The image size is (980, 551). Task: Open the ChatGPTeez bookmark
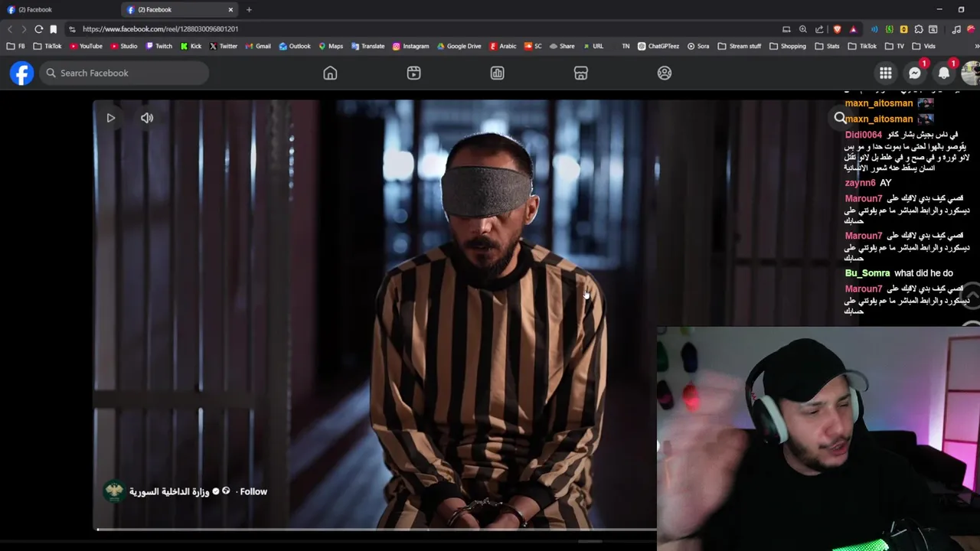(x=658, y=46)
